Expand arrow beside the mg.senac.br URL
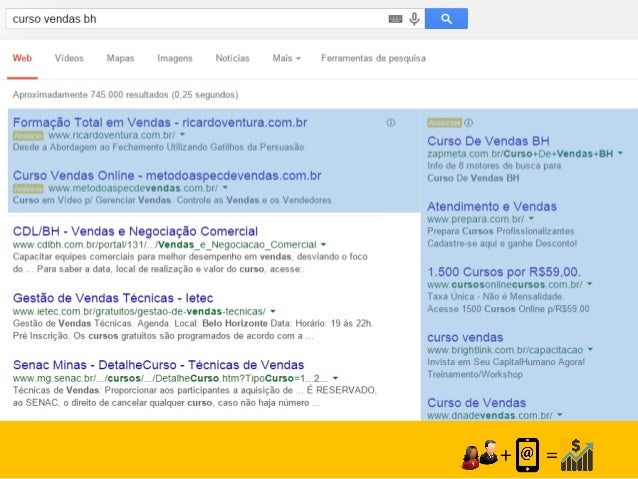Screen dimensions: 638x479 pyautogui.click(x=335, y=378)
